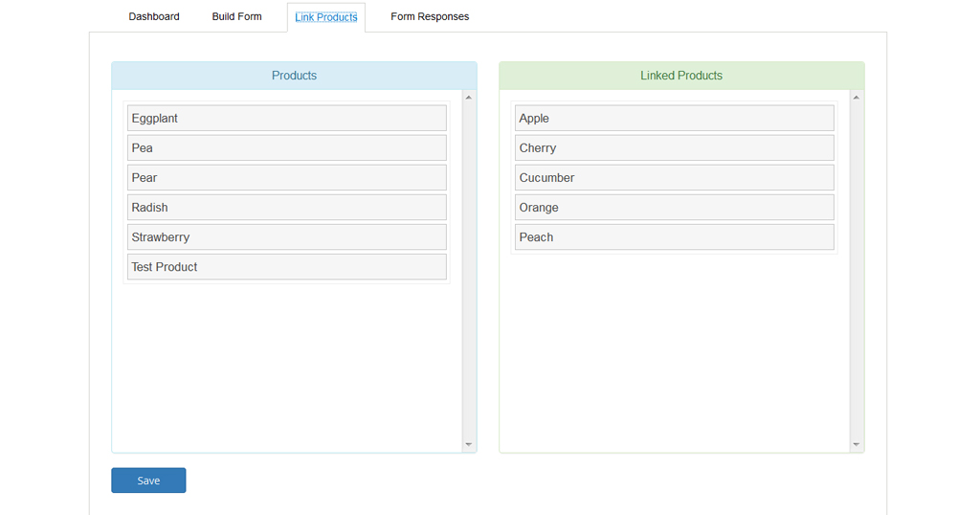Viewport: 980px width, 515px height.
Task: Select Peach in Linked Products
Action: [675, 236]
